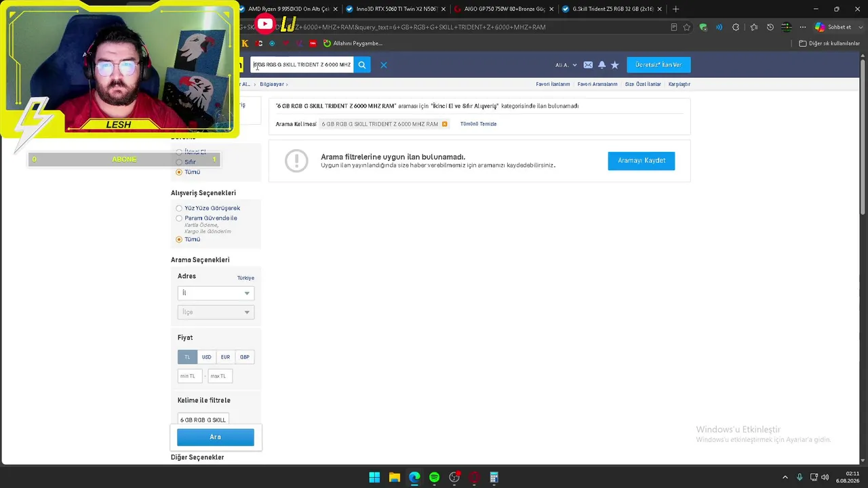Select TL currency
The width and height of the screenshot is (868, 488).
click(x=187, y=357)
